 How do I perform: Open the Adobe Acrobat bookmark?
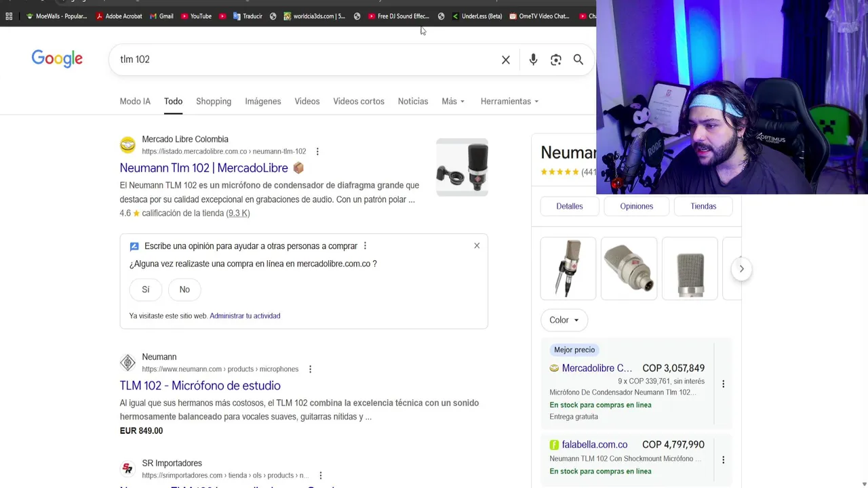click(x=119, y=16)
